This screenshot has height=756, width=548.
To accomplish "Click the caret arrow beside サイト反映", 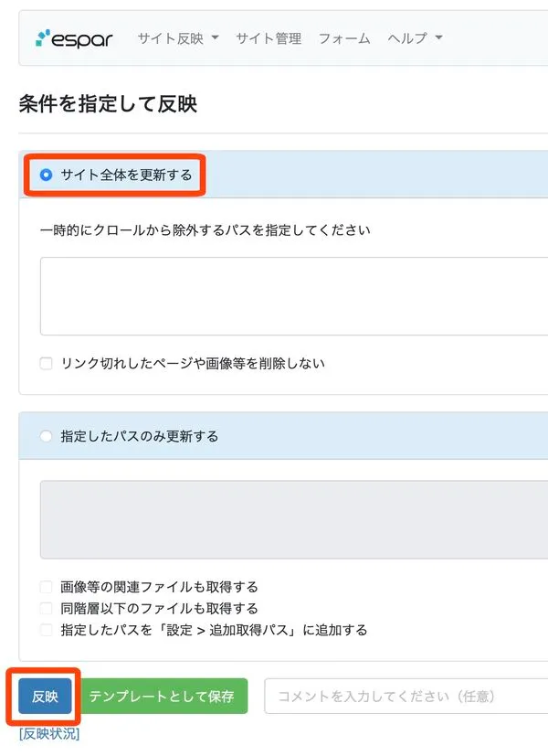I will pyautogui.click(x=216, y=38).
